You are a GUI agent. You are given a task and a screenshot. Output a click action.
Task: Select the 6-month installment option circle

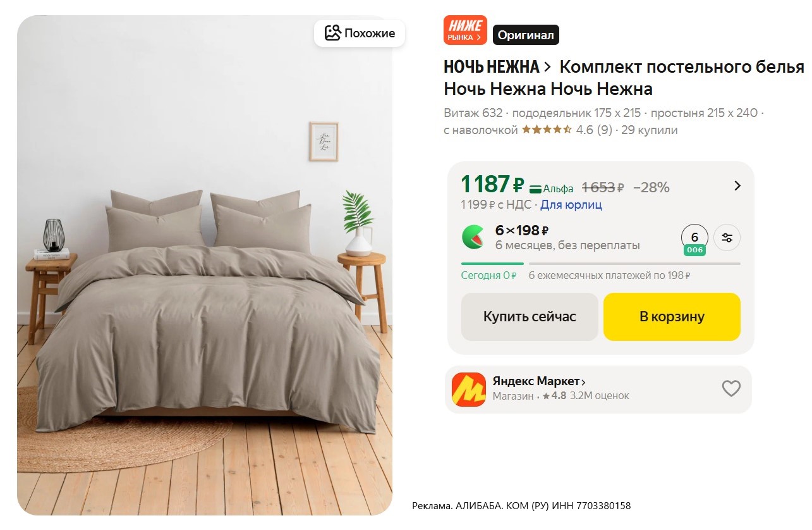(694, 238)
